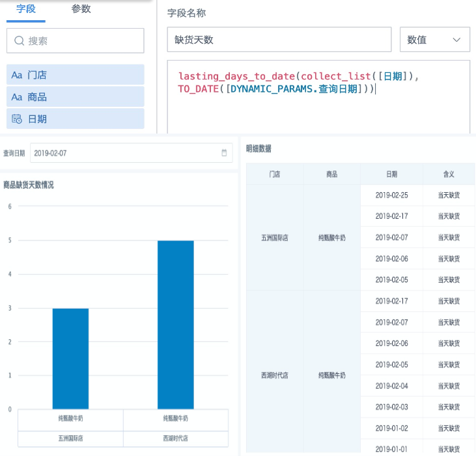
Task: Select the 商品 field
Action: (x=76, y=97)
